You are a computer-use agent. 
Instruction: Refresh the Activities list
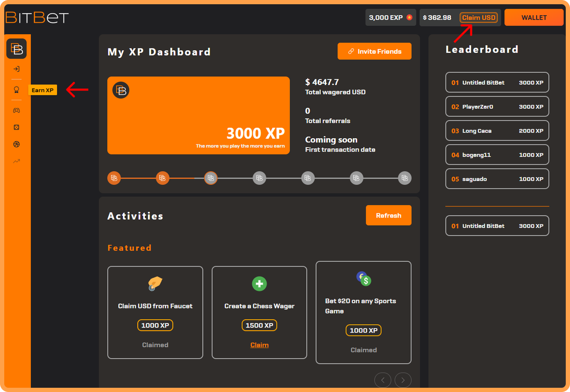click(x=389, y=215)
